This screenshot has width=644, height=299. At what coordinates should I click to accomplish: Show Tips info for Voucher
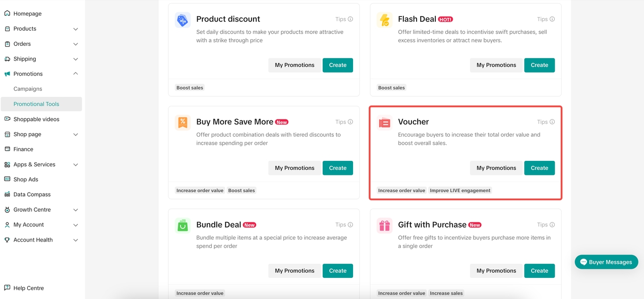546,122
